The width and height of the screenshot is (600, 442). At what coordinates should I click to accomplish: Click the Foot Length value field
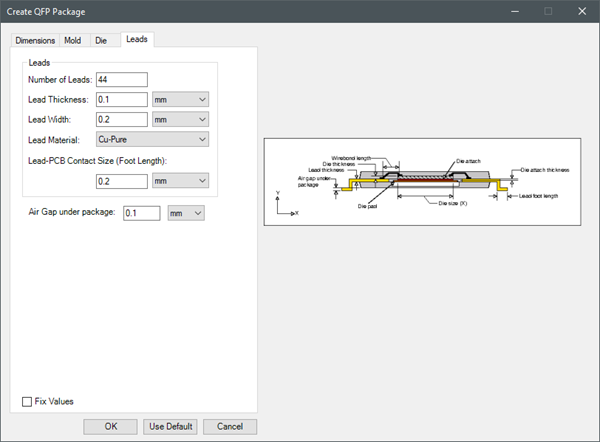click(x=122, y=181)
